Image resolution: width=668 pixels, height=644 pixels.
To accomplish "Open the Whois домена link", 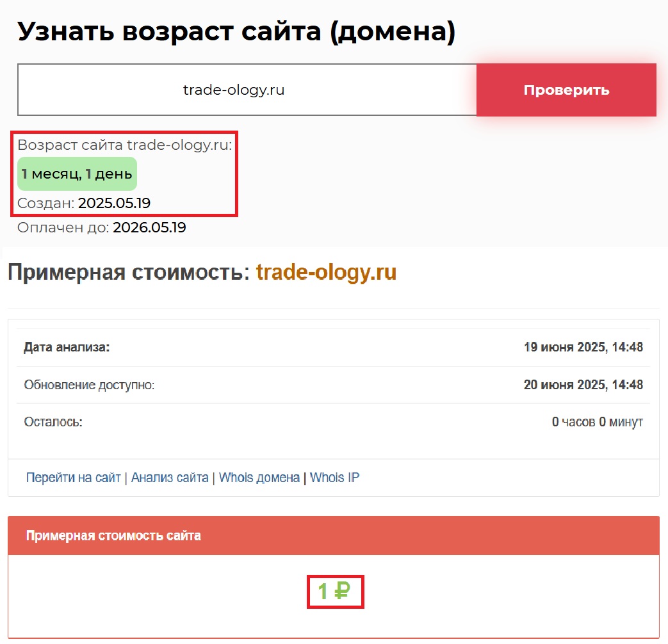I will pos(259,478).
